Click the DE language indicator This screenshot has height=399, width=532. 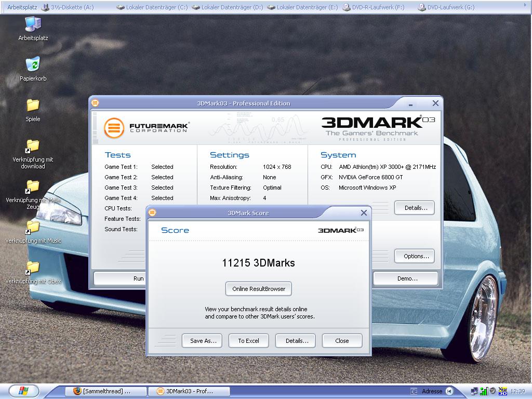point(414,392)
